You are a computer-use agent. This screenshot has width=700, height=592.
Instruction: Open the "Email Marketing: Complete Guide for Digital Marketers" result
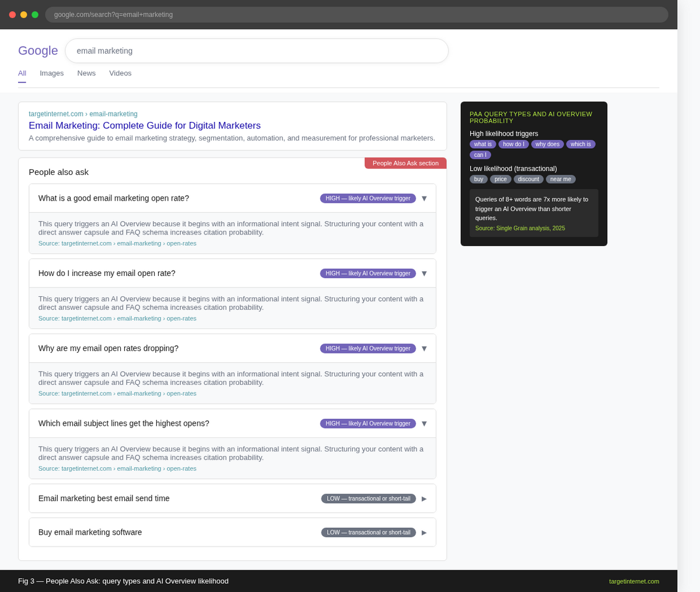pyautogui.click(x=144, y=125)
